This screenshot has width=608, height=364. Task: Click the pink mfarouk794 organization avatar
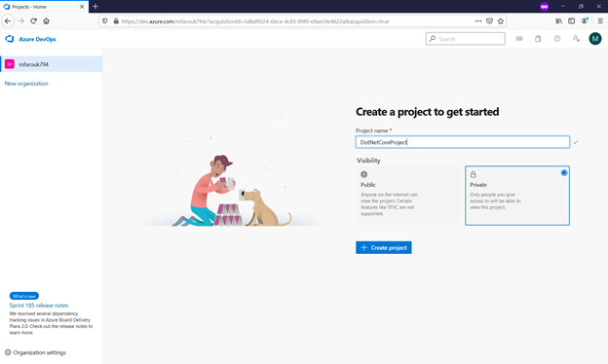10,64
